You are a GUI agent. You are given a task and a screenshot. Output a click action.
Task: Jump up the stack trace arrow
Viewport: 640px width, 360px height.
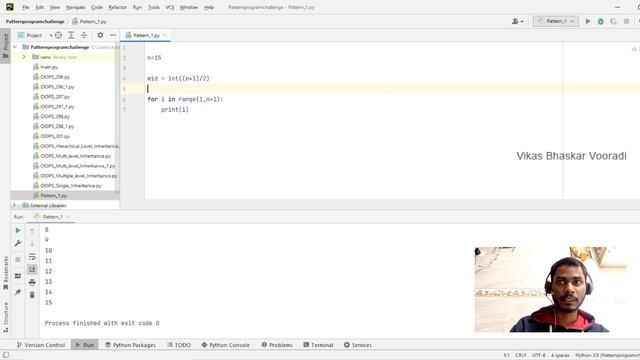pyautogui.click(x=32, y=231)
